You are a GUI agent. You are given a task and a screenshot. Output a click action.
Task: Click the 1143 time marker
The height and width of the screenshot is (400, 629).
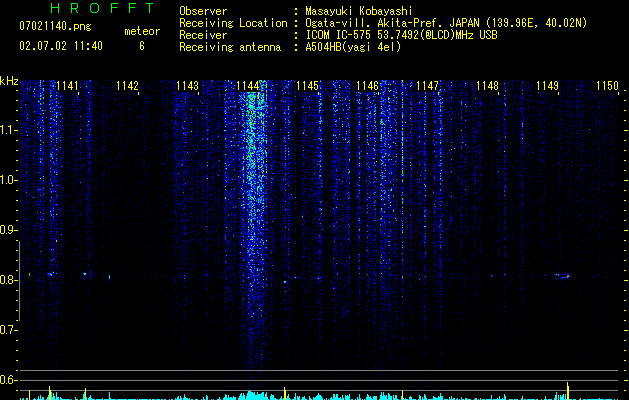pos(187,86)
